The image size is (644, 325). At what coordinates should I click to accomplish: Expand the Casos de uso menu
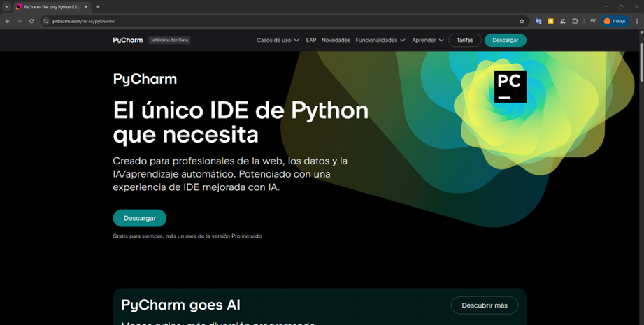click(x=278, y=41)
